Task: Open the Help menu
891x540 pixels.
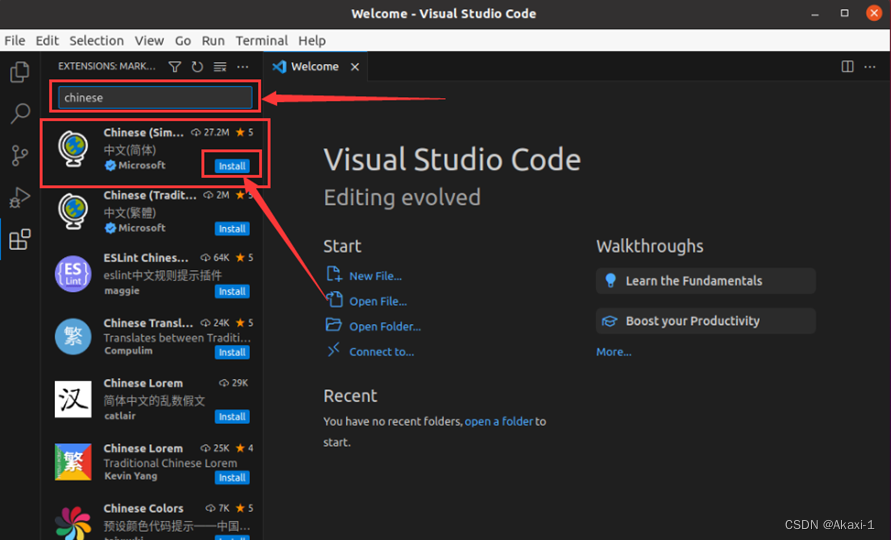Action: tap(312, 41)
